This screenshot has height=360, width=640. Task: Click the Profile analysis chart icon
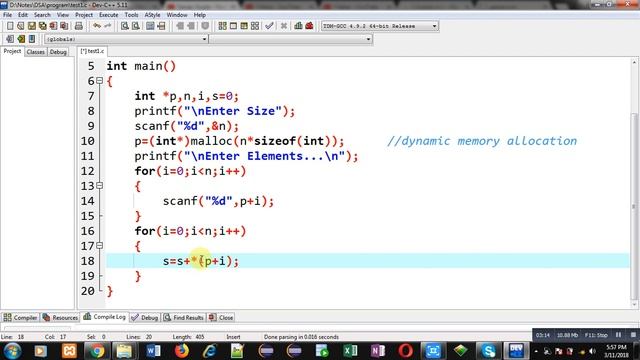pyautogui.click(x=298, y=26)
